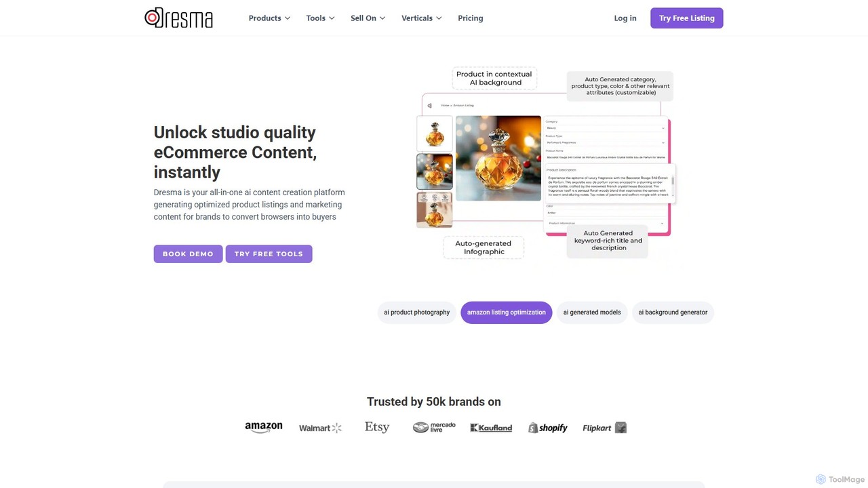Open the Category dropdown in listing mockup
Screen dimensions: 868x488
[x=606, y=128]
